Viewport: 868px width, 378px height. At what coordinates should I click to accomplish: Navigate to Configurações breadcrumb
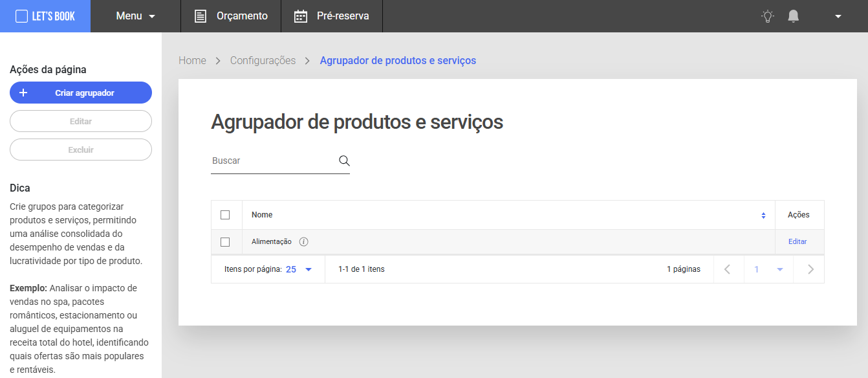(263, 60)
